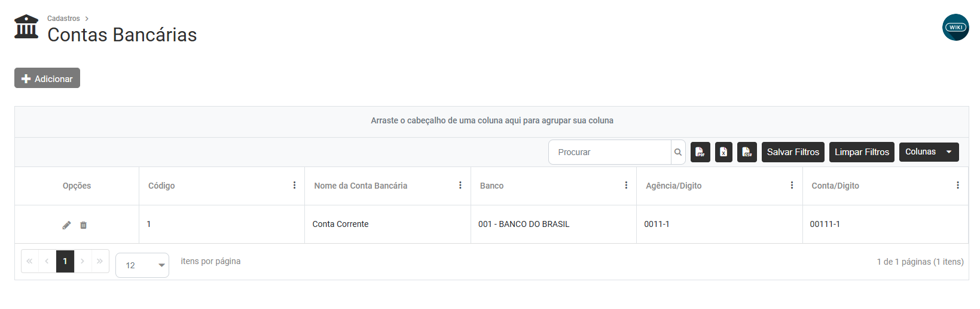980x309 pixels.
Task: Export the table as PDF
Action: [700, 152]
